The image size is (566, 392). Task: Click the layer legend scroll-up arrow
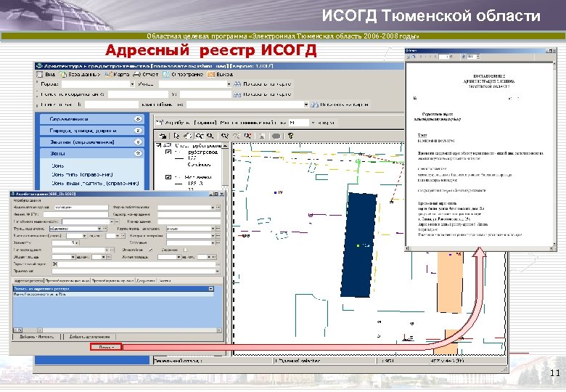(x=225, y=146)
